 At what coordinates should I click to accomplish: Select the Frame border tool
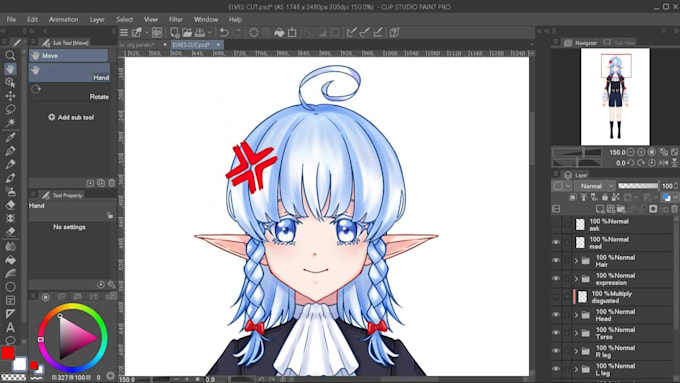point(10,300)
